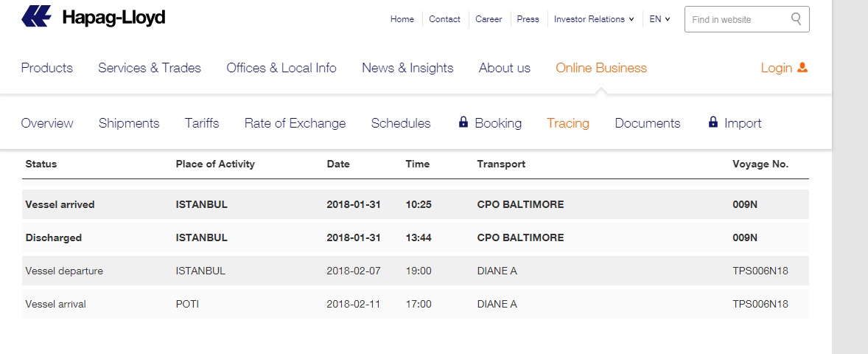
Task: Open News & Insights menu
Action: coord(407,68)
